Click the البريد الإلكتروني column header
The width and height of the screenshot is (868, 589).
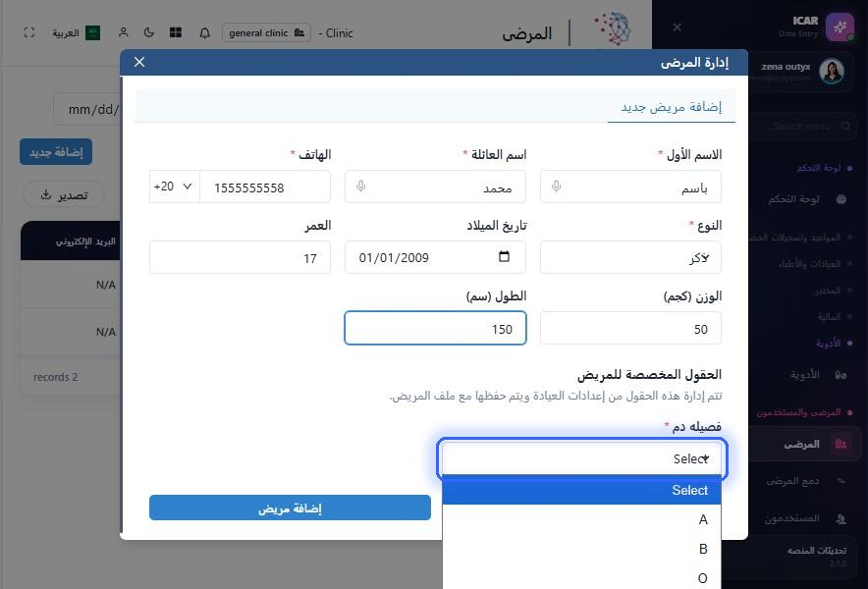pos(85,241)
